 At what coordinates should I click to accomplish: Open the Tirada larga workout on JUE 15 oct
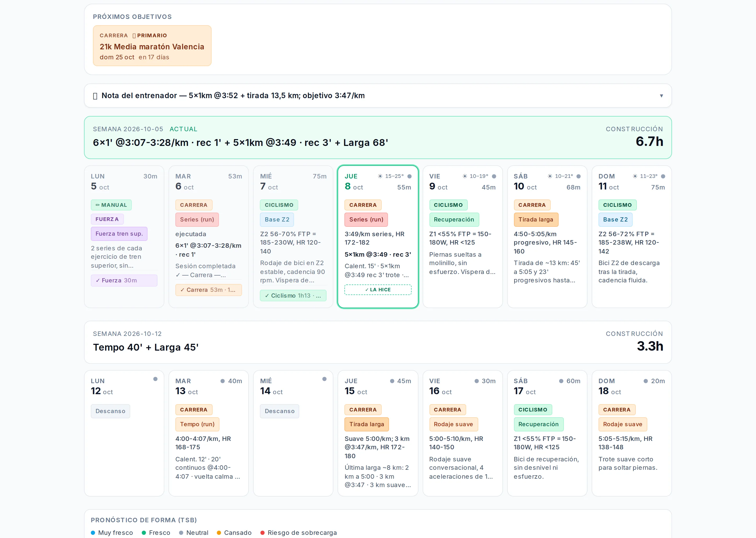pos(366,424)
